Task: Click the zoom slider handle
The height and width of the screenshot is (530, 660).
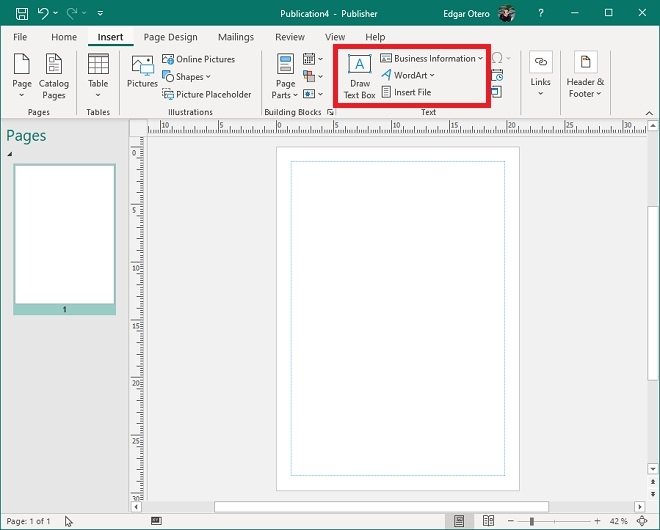Action: tap(532, 521)
